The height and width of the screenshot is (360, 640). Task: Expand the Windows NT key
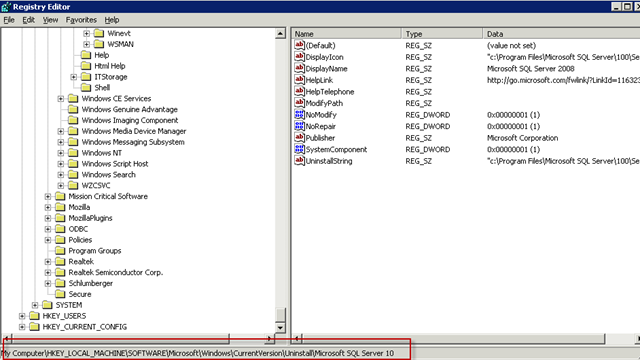[60, 153]
